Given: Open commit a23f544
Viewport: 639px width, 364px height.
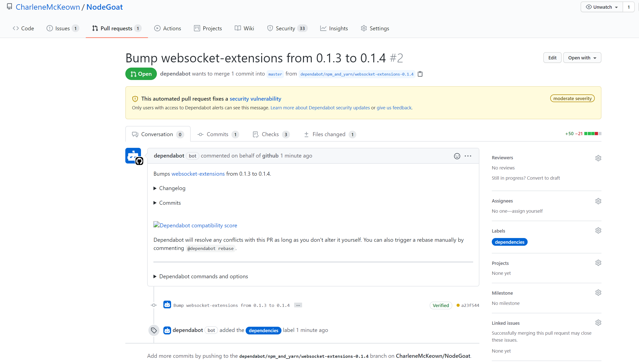Looking at the screenshot, I should [x=470, y=305].
